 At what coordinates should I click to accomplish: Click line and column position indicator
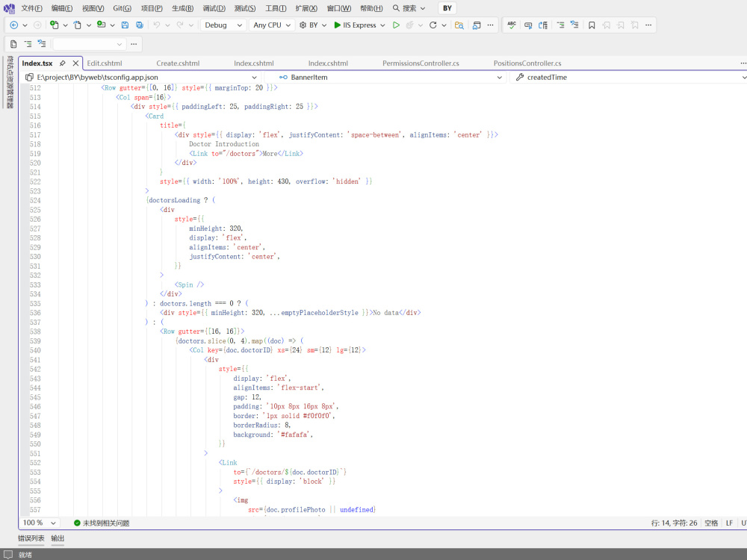click(674, 523)
